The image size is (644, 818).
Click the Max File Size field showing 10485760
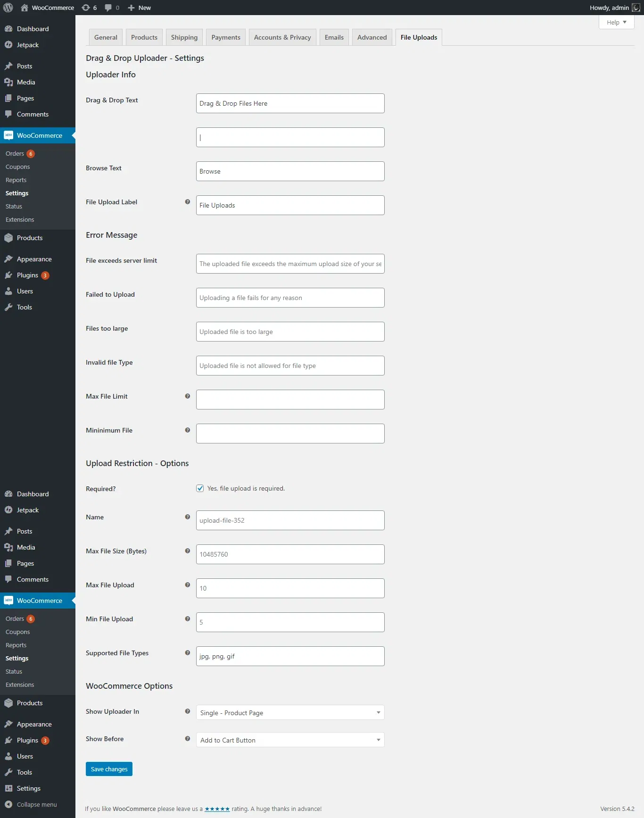pos(290,554)
